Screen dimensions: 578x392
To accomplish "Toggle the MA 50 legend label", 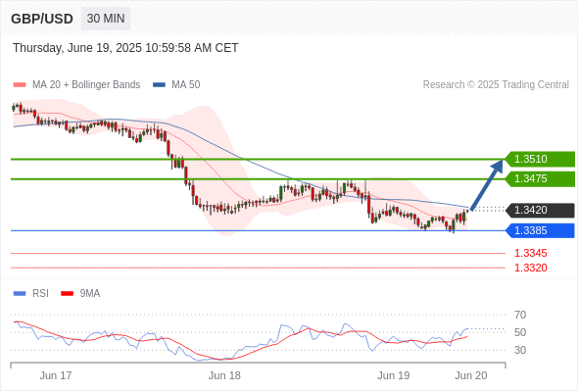I will 186,85.
